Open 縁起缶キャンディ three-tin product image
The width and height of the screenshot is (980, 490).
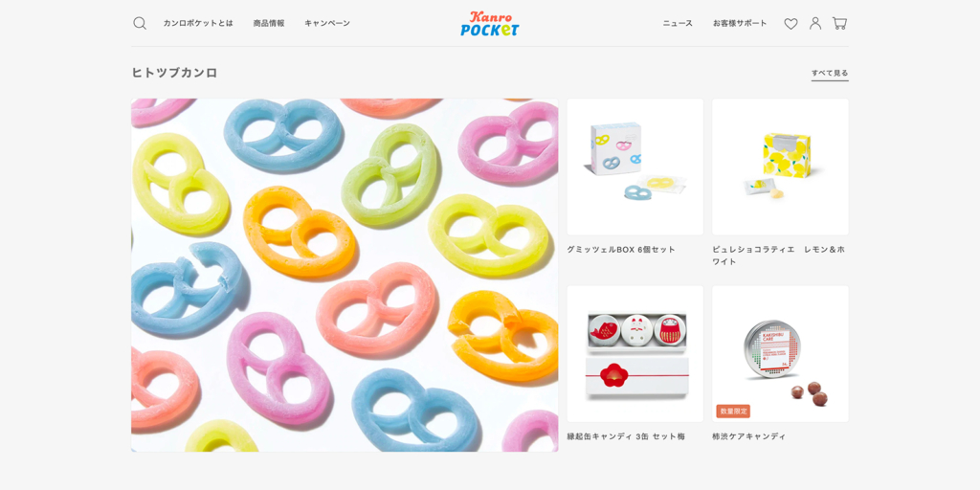[x=635, y=354]
